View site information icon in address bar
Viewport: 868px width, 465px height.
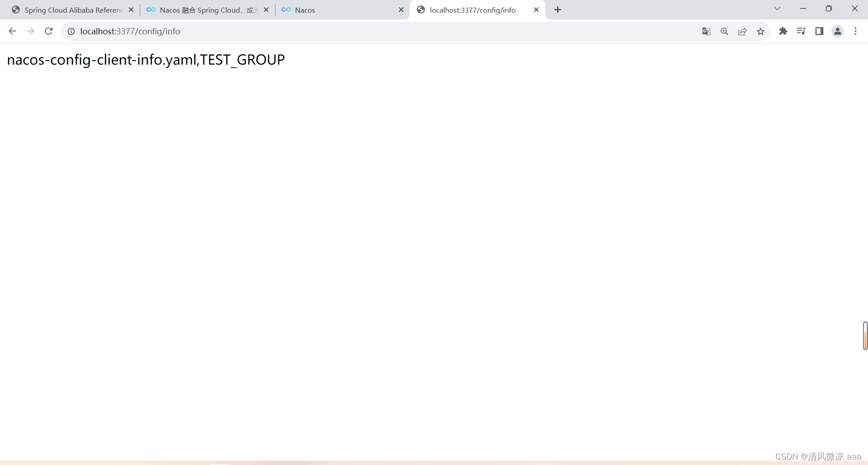coord(71,31)
